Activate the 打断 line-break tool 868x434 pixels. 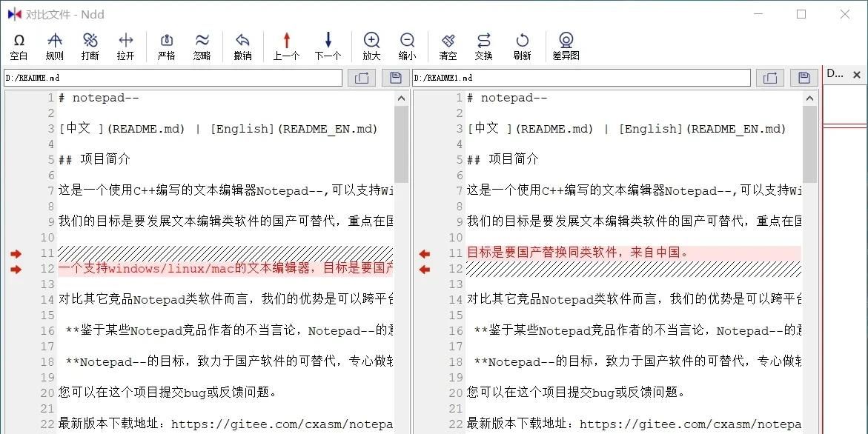pos(90,44)
